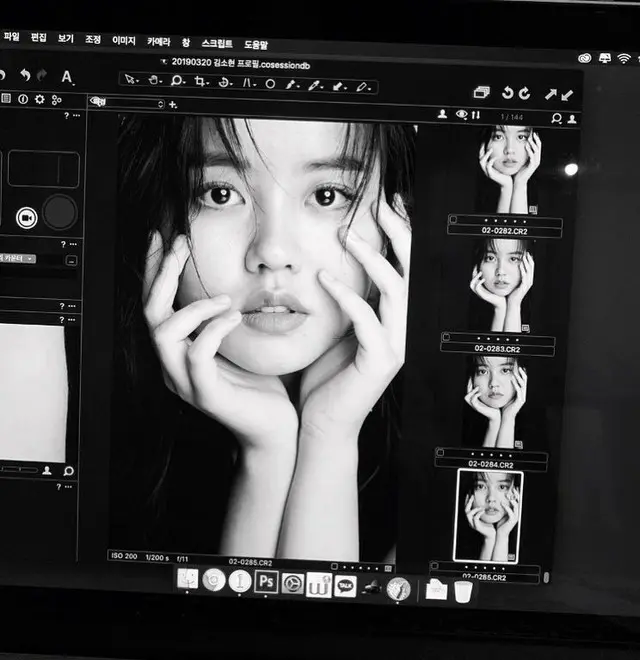The width and height of the screenshot is (640, 660).
Task: Open the 스크립트 menu
Action: (x=217, y=44)
